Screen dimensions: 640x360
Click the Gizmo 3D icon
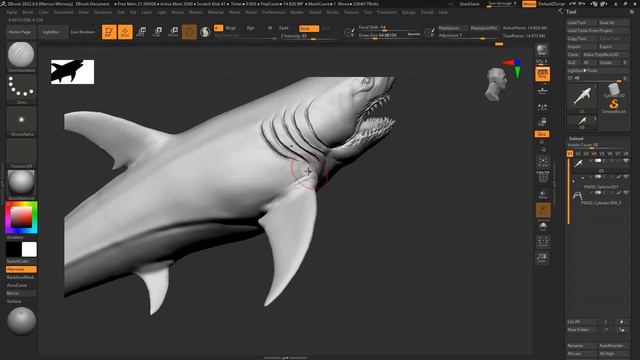pos(189,32)
